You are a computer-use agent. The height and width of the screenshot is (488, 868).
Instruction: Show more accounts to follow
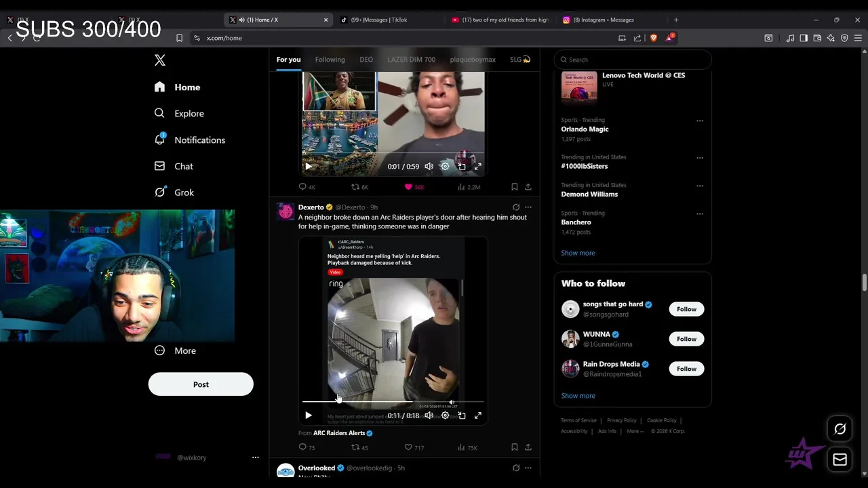[578, 396]
